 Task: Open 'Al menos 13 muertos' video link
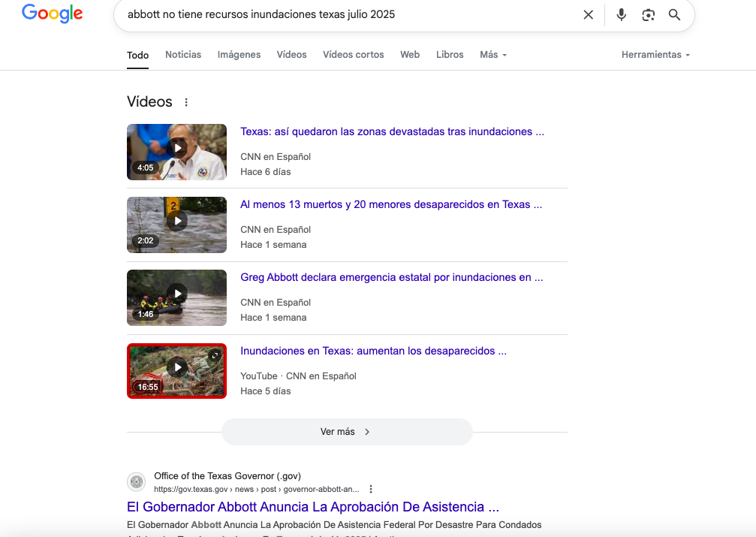tap(391, 204)
